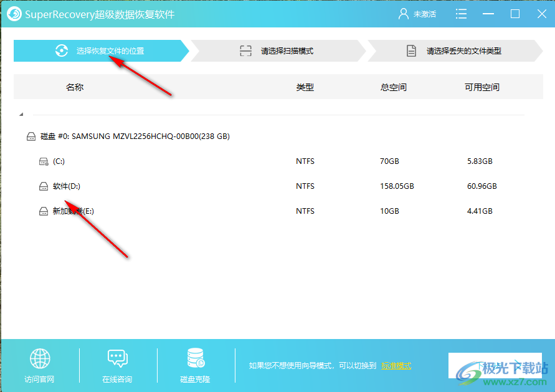Viewport: 555px width, 392px height.
Task: Click the C: system drive icon
Action: pos(44,161)
